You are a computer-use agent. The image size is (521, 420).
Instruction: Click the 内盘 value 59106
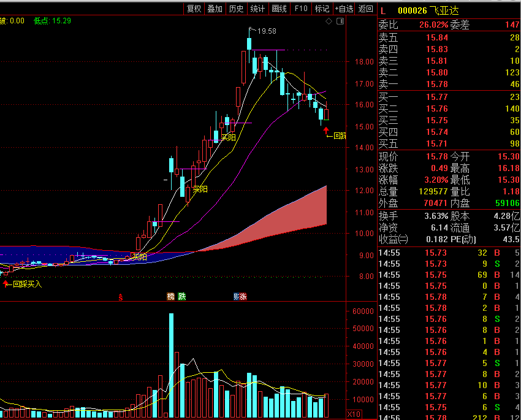pyautogui.click(x=508, y=203)
